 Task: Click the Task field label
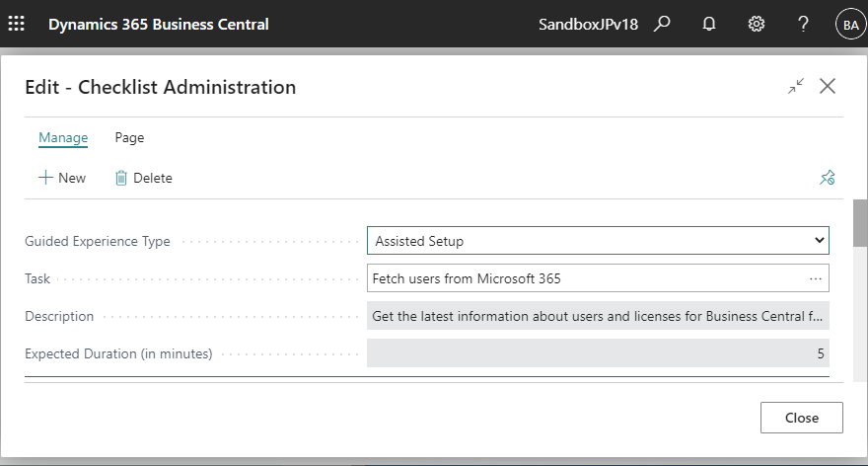coord(37,278)
